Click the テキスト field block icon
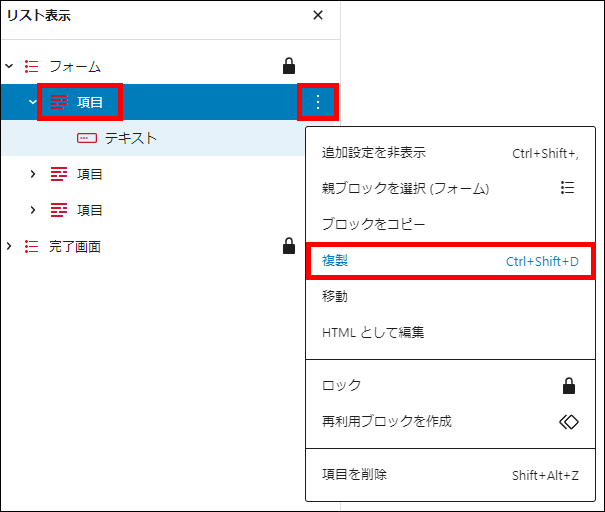Image resolution: width=605 pixels, height=512 pixels. (x=87, y=138)
